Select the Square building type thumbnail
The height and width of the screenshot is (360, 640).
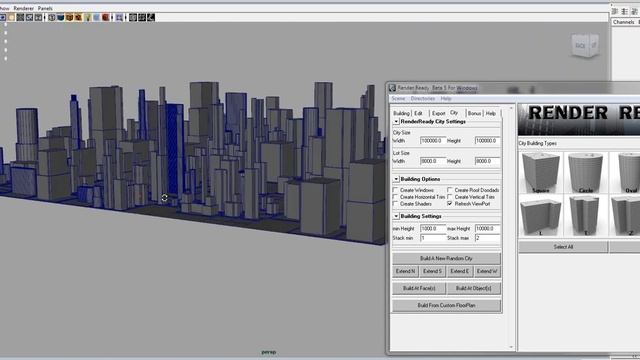point(541,173)
